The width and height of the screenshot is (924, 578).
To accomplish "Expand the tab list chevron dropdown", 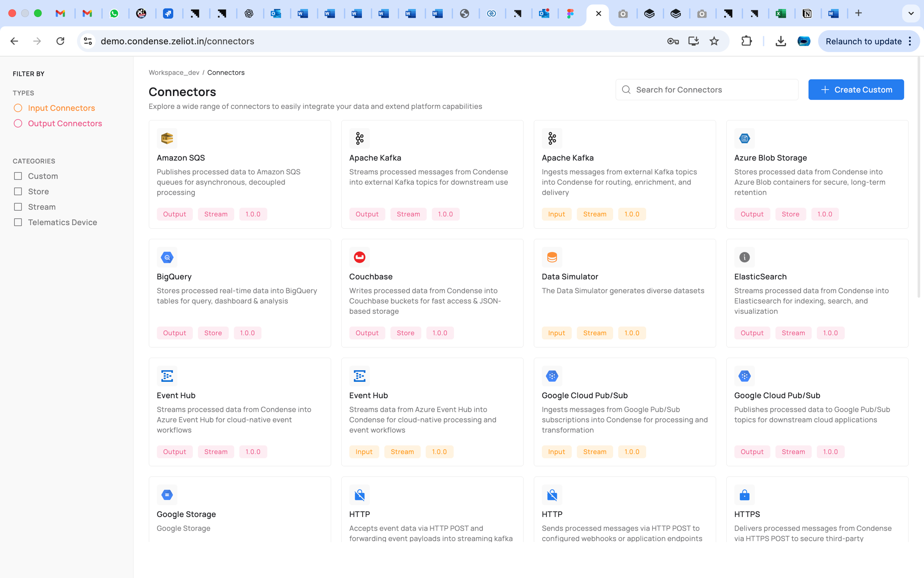I will [911, 13].
